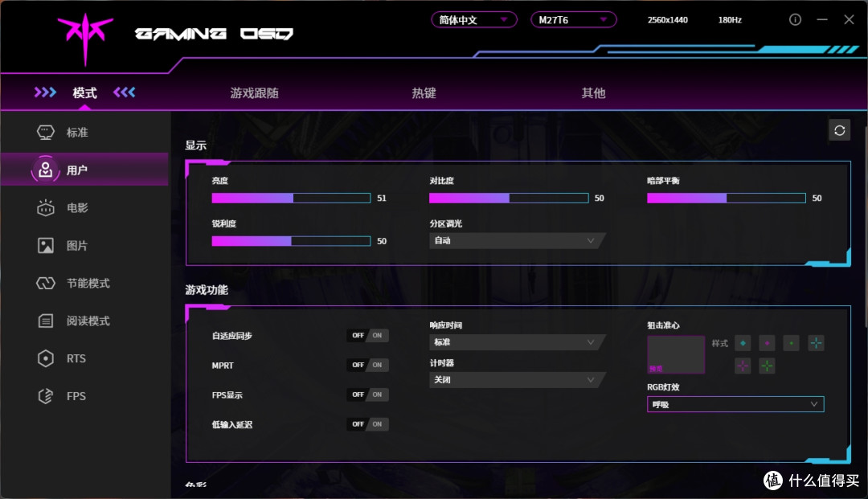This screenshot has height=499, width=868.
Task: Toggle 自适应同步 adaptive sync switch
Action: [367, 335]
